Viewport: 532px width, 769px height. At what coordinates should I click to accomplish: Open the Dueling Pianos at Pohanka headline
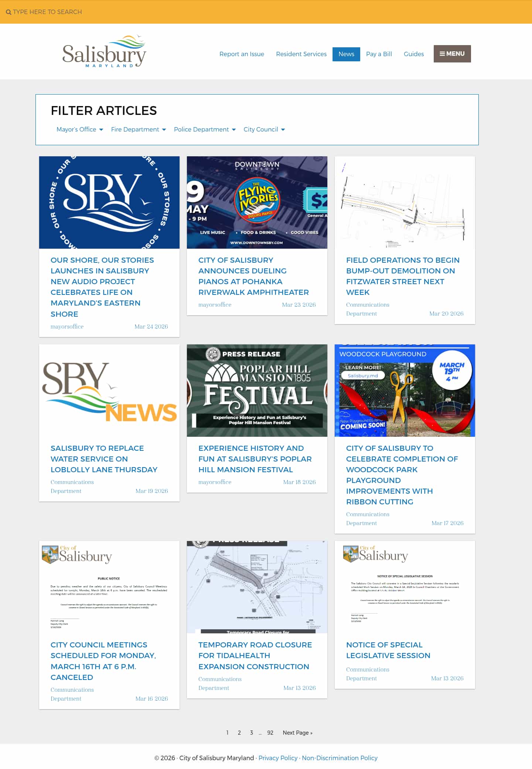click(253, 276)
